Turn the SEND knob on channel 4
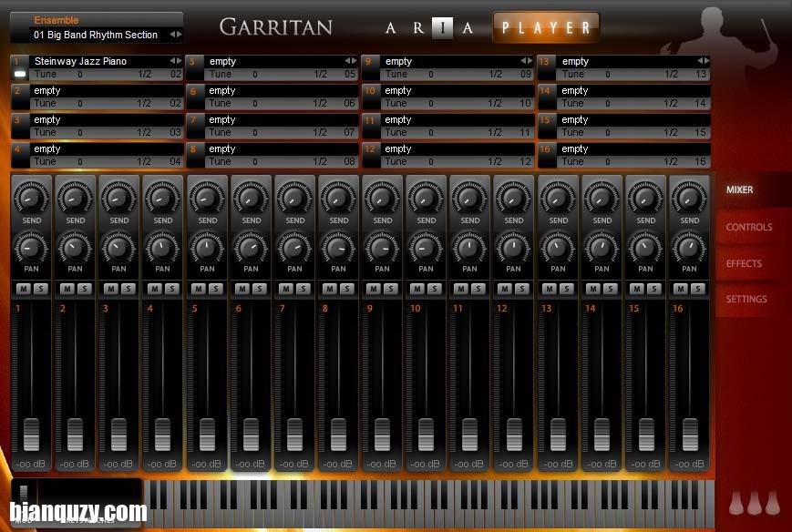The height and width of the screenshot is (532, 792). [x=162, y=198]
